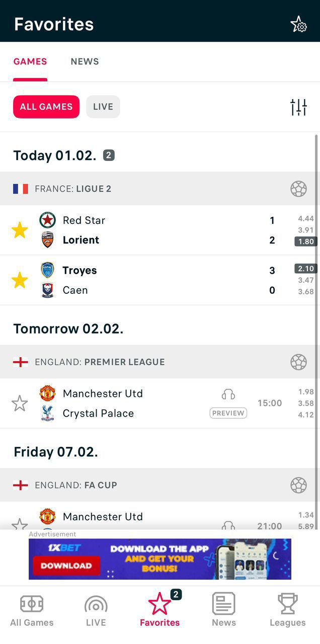Tap the Premier League soccer ball icon
This screenshot has width=320, height=644.
pos(298,362)
